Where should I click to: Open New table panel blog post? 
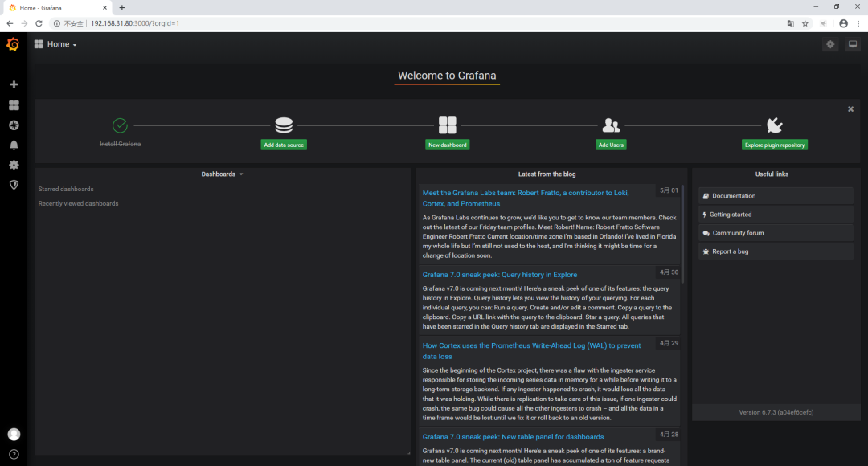[513, 436]
